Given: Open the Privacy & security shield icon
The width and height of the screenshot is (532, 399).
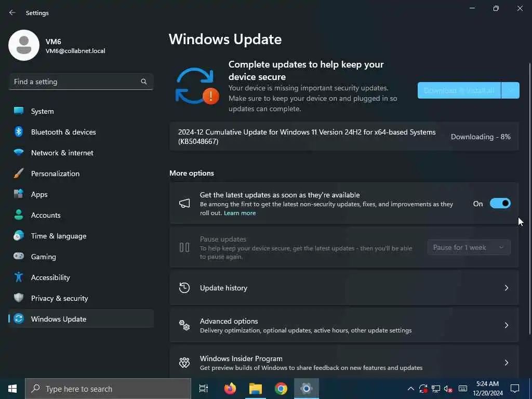Looking at the screenshot, I should pyautogui.click(x=19, y=298).
